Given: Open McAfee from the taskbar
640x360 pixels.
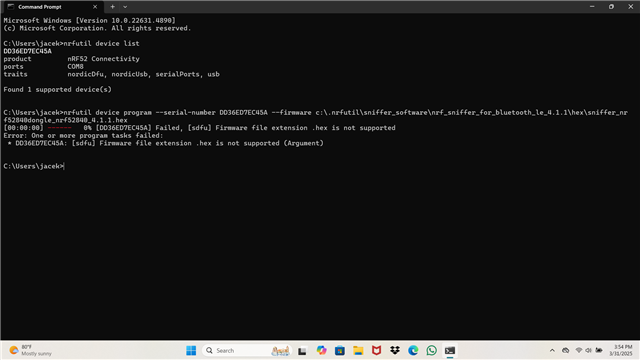Looking at the screenshot, I should point(376,350).
